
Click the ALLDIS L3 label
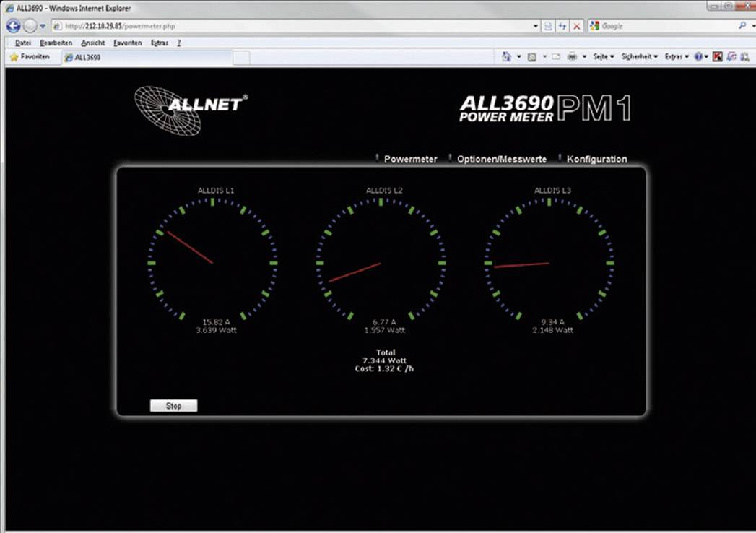tap(552, 191)
